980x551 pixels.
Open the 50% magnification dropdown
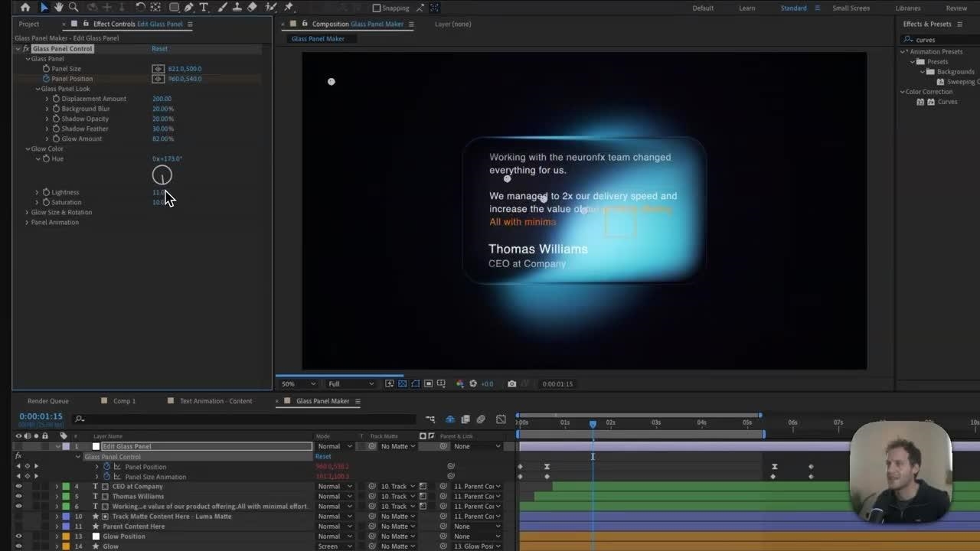pos(297,384)
